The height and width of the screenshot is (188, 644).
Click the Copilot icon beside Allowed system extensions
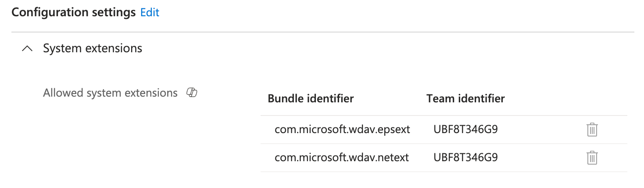click(192, 93)
